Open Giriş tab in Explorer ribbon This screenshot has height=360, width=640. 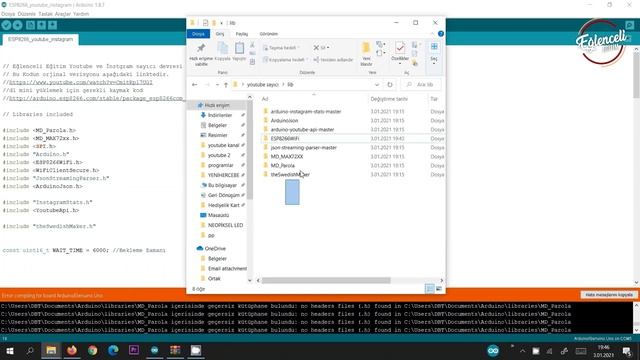(220, 33)
